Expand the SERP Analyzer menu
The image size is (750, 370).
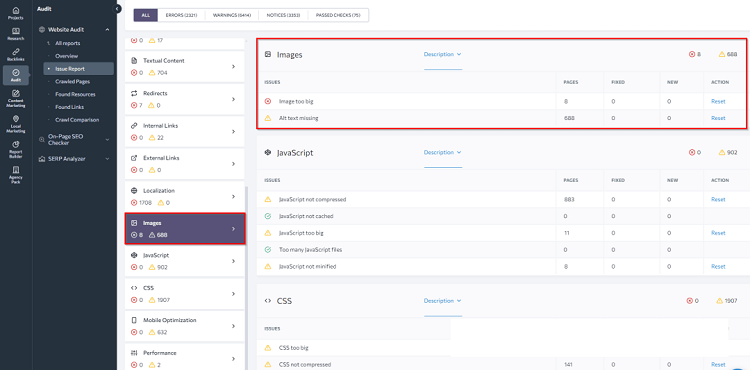point(107,159)
